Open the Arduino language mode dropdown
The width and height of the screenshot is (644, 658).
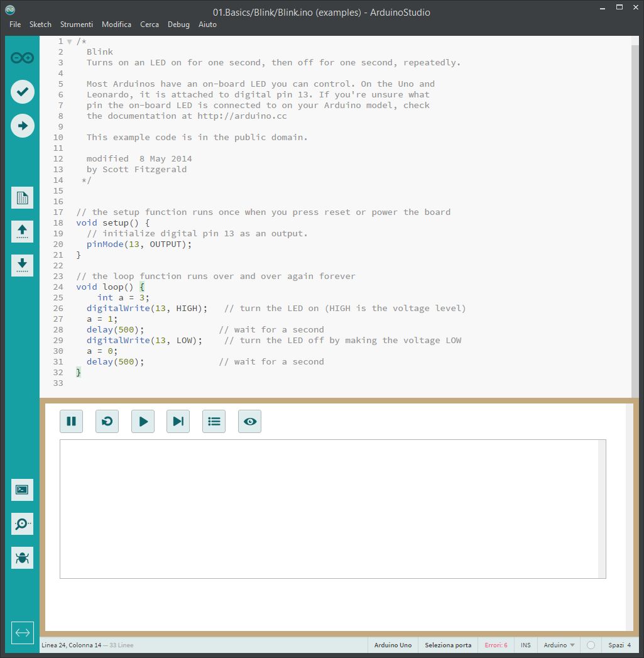[x=559, y=645]
